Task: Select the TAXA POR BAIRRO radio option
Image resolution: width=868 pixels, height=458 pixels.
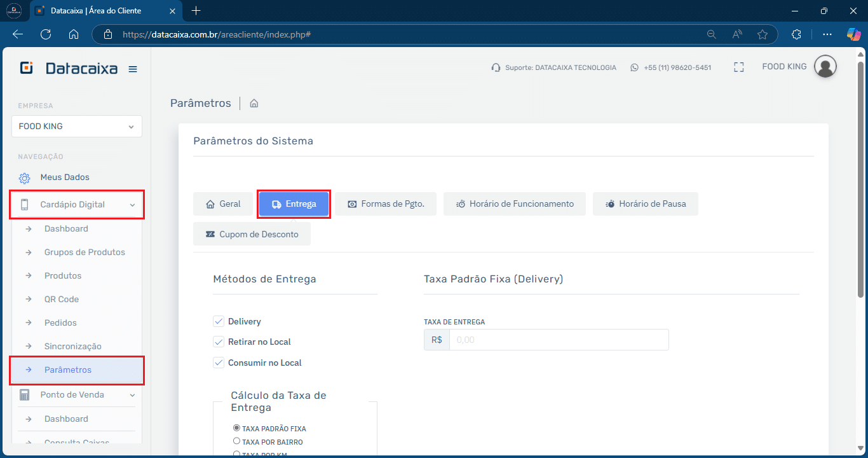Action: [236, 441]
